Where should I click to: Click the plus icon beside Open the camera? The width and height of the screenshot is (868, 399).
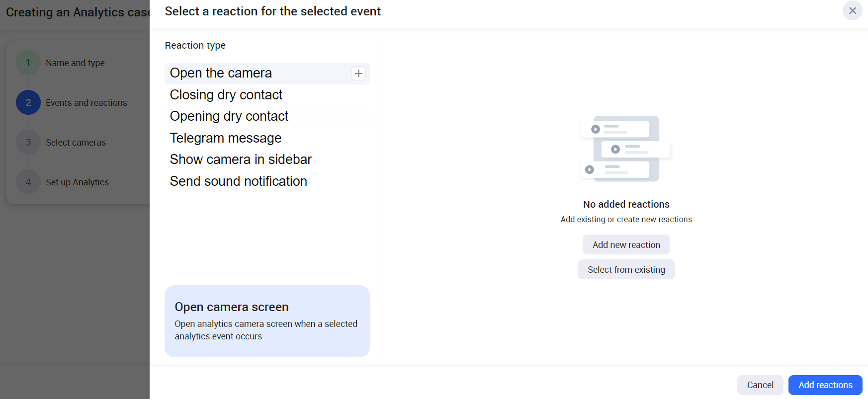coord(358,74)
